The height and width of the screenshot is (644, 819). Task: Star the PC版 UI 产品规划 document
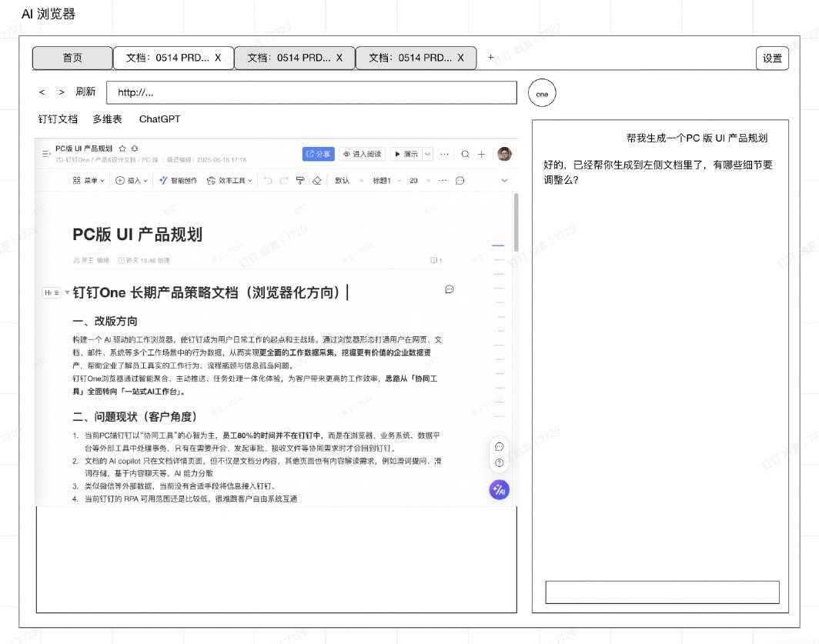pos(122,148)
